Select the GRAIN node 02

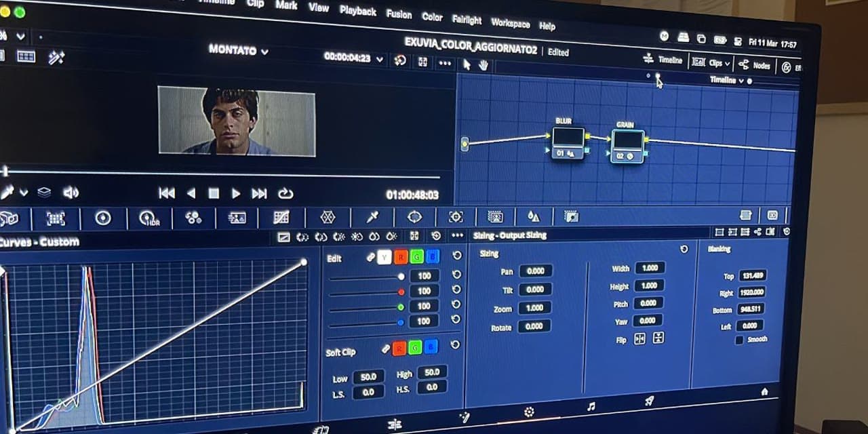point(627,146)
